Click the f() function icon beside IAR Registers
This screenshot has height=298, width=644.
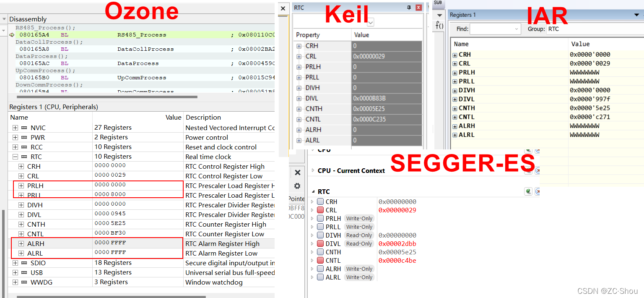439,25
